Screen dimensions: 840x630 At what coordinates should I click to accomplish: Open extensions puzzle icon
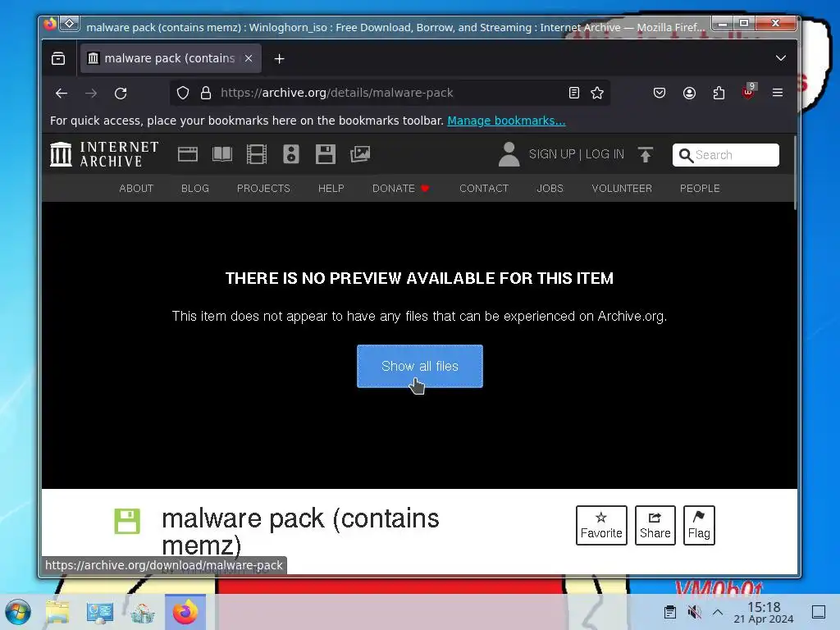(x=719, y=94)
